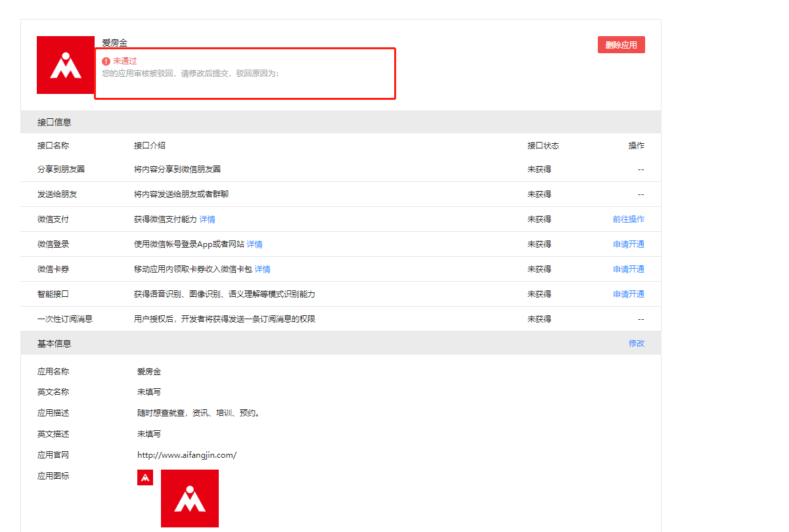Select the 微信卡券 interface name
789x532 pixels.
click(53, 269)
